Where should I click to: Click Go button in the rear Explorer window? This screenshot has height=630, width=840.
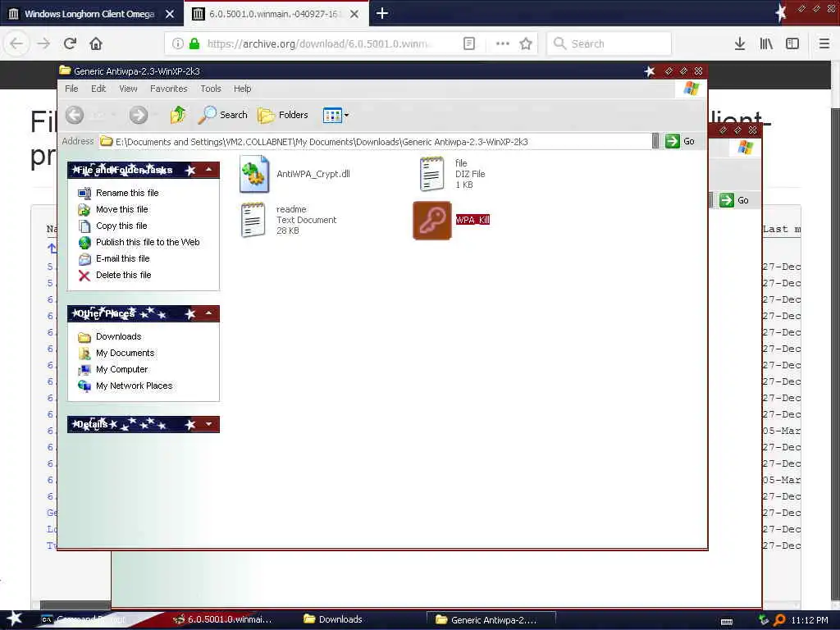coord(734,200)
